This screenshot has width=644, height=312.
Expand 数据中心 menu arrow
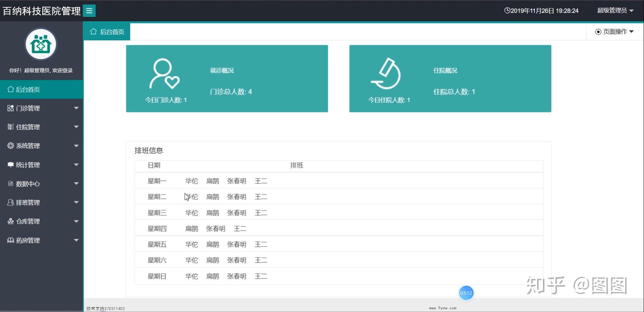pos(76,184)
